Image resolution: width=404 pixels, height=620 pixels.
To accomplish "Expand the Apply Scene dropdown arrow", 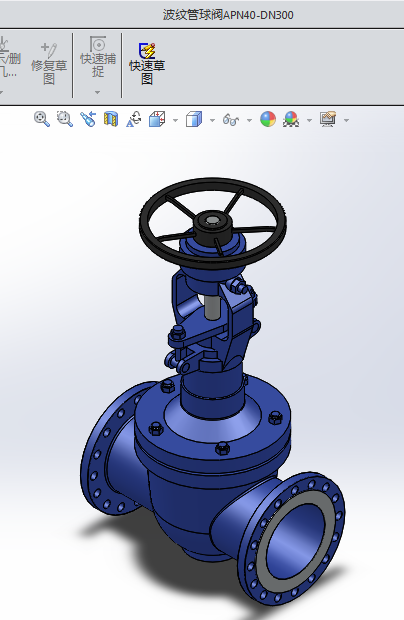I will [x=309, y=120].
